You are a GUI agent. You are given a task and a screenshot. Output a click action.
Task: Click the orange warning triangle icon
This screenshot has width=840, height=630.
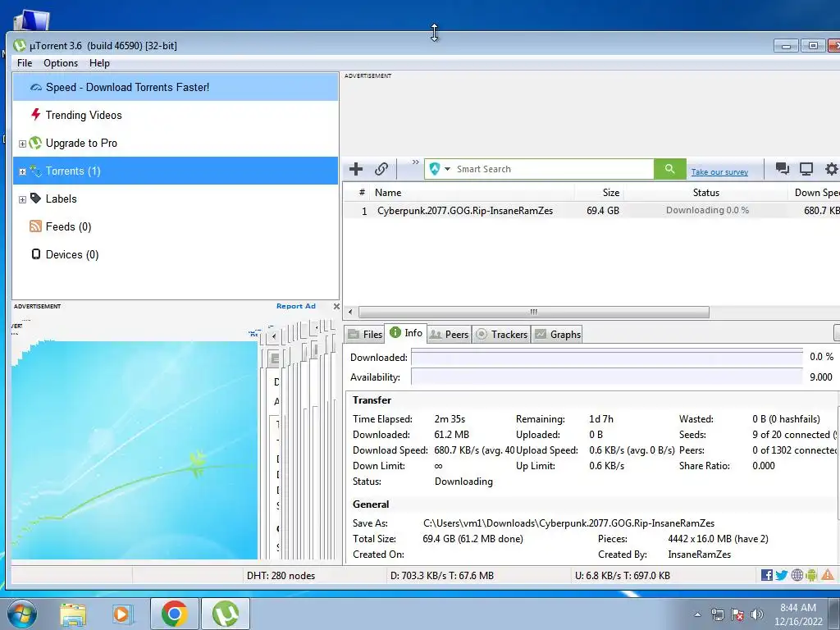coord(827,575)
